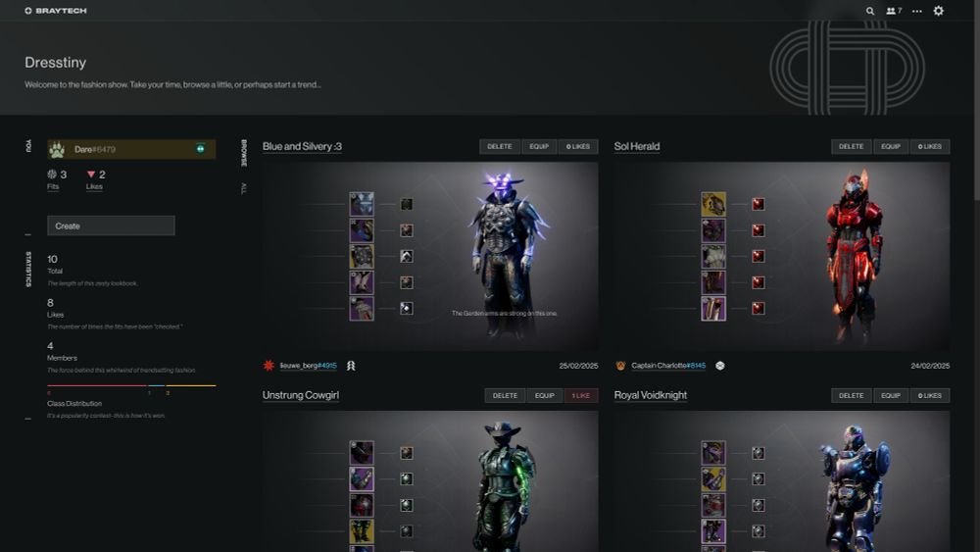Select gauntlets armor icon in Sol Herald
Viewport: 980px width, 552px height.
coord(713,230)
